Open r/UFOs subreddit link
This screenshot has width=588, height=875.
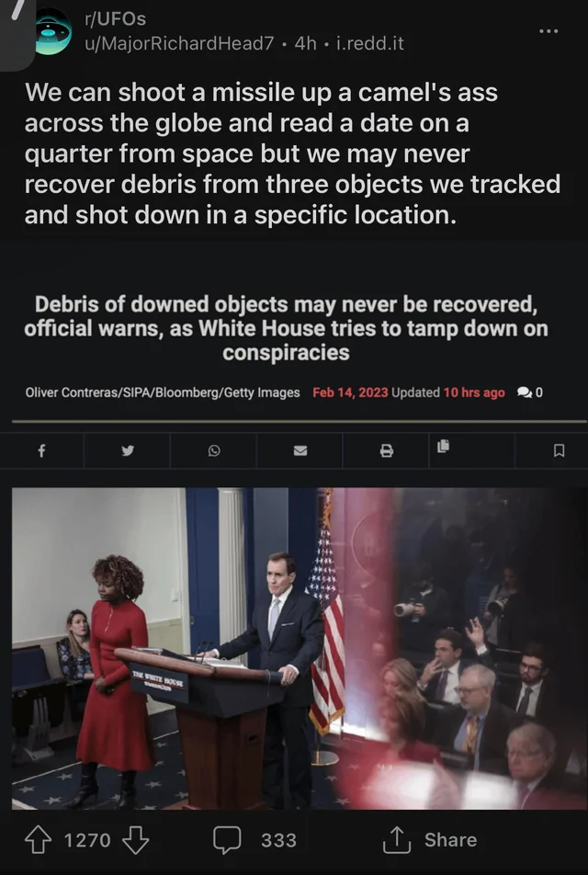pyautogui.click(x=115, y=19)
